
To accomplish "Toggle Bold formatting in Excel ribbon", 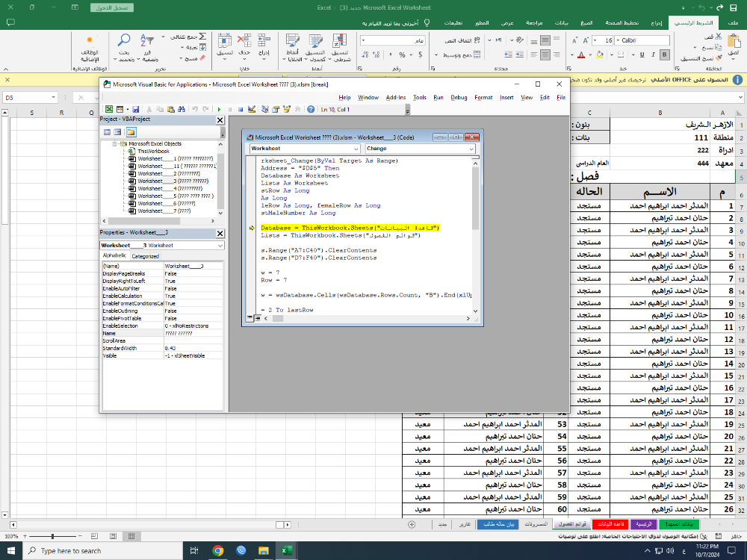I will pos(665,55).
